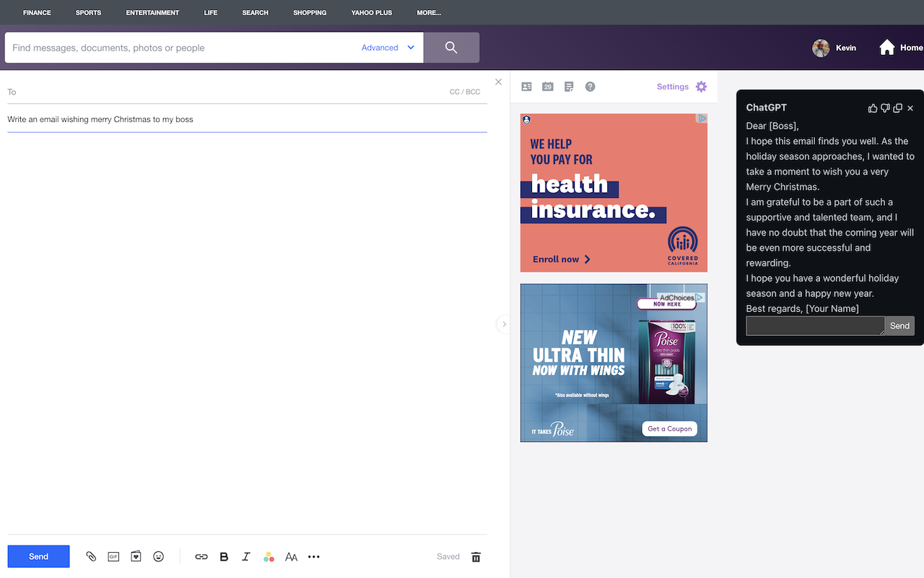
Task: Click Enroll now in the health ad
Action: point(562,259)
